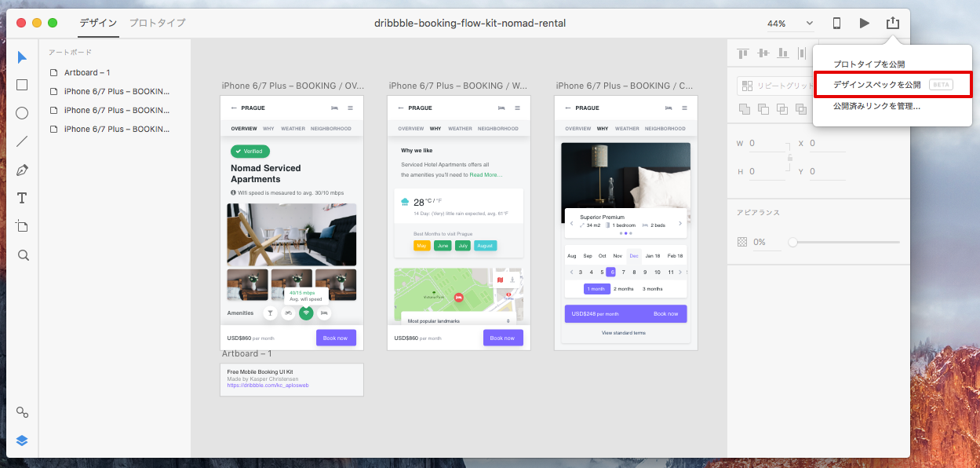Image resolution: width=980 pixels, height=468 pixels.
Task: Select the Text tool
Action: [x=22, y=198]
